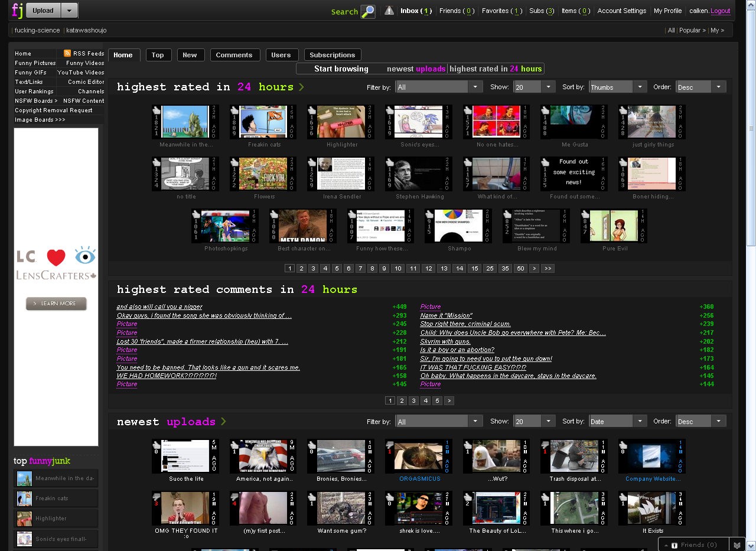Expand the Friends chat bar arrows icon
This screenshot has width=756, height=551.
(x=737, y=545)
